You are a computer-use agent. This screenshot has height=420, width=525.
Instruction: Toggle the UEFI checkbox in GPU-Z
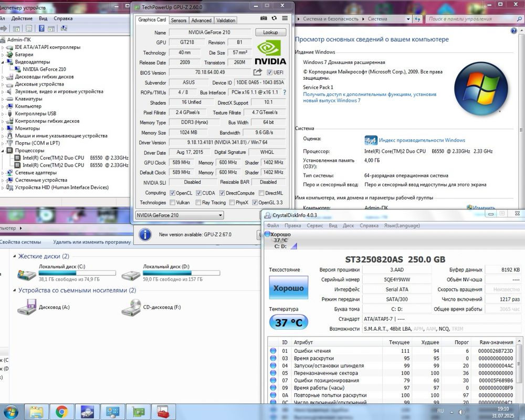click(269, 72)
